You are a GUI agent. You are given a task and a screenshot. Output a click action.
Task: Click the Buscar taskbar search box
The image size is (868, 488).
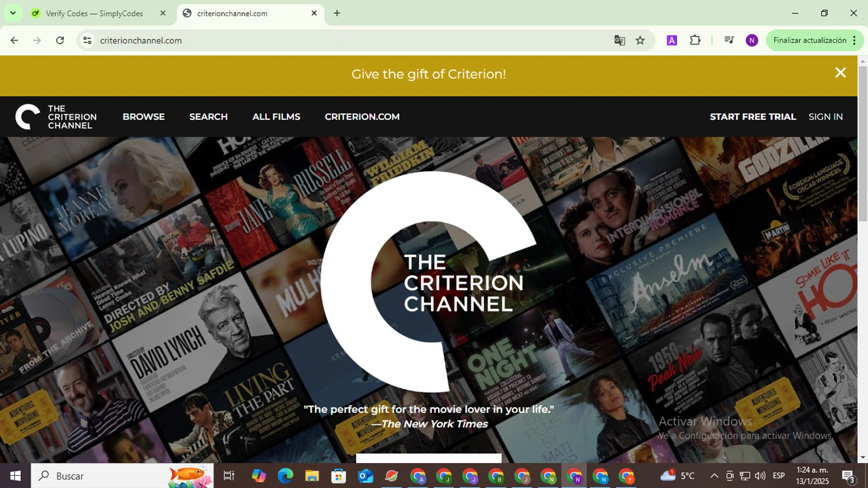pyautogui.click(x=122, y=476)
